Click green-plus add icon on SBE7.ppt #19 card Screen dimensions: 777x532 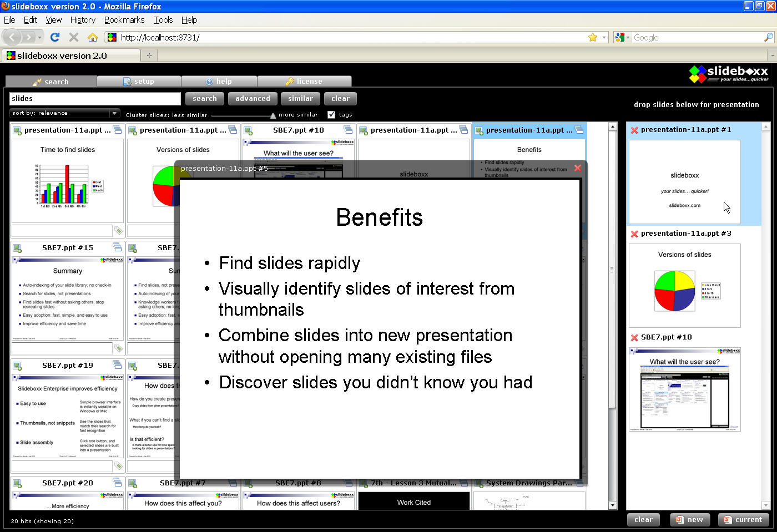click(x=17, y=366)
